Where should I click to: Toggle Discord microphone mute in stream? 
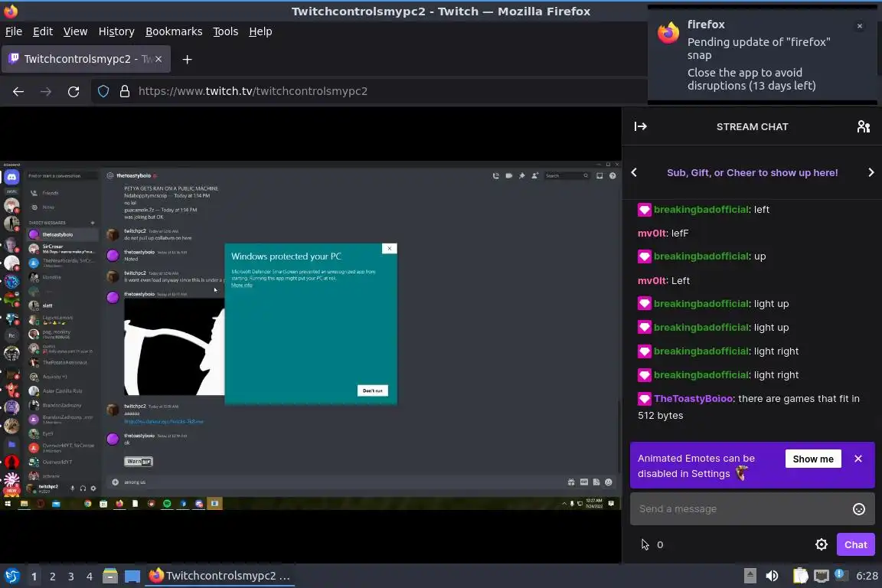(73, 488)
